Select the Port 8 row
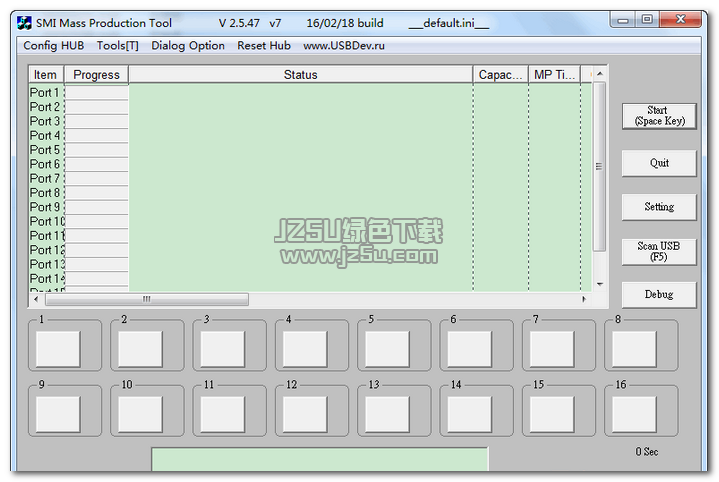Screen dimensions: 719x482 [x=310, y=193]
